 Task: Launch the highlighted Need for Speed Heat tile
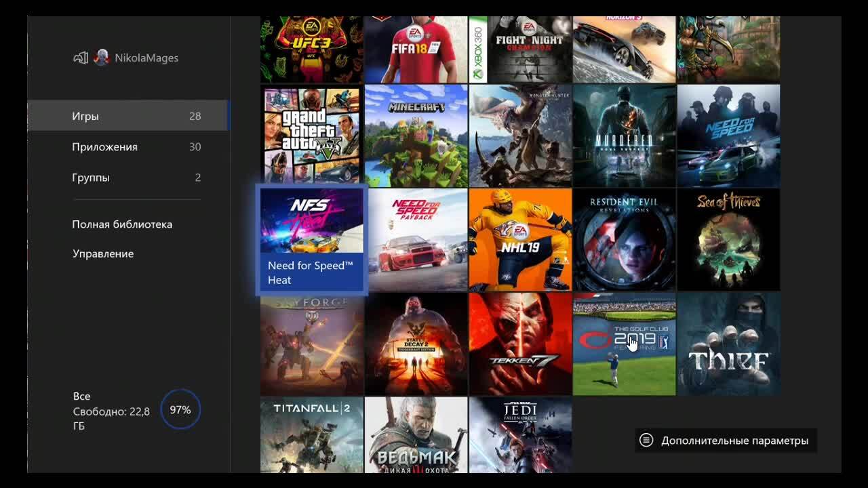click(312, 240)
